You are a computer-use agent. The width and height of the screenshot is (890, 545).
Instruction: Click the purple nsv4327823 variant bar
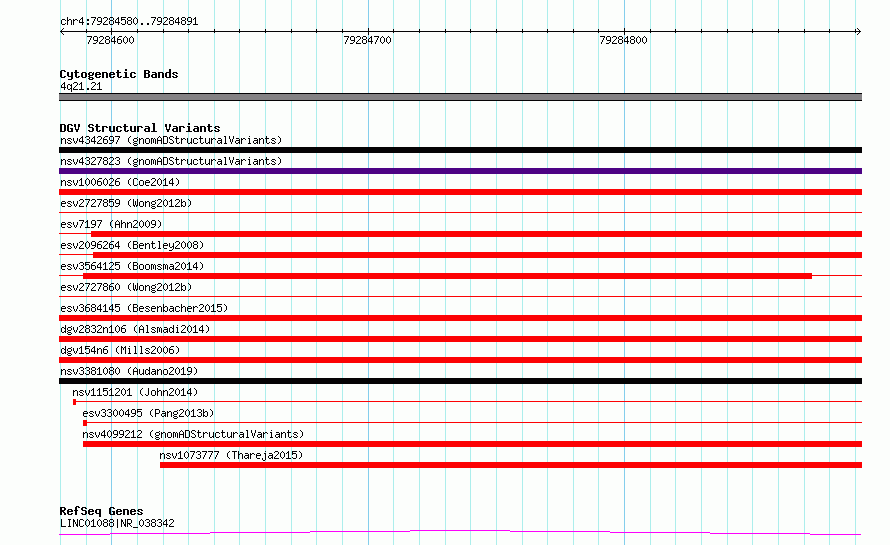pyautogui.click(x=460, y=171)
